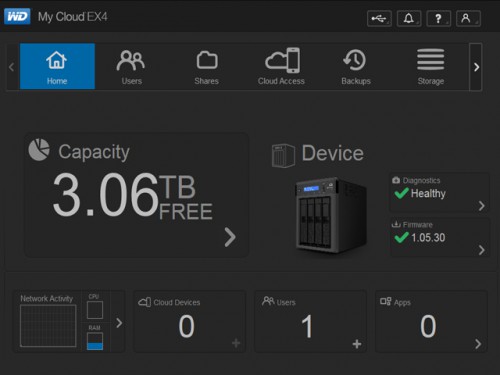The width and height of the screenshot is (500, 375).
Task: Click the WD logo
Action: [17, 17]
